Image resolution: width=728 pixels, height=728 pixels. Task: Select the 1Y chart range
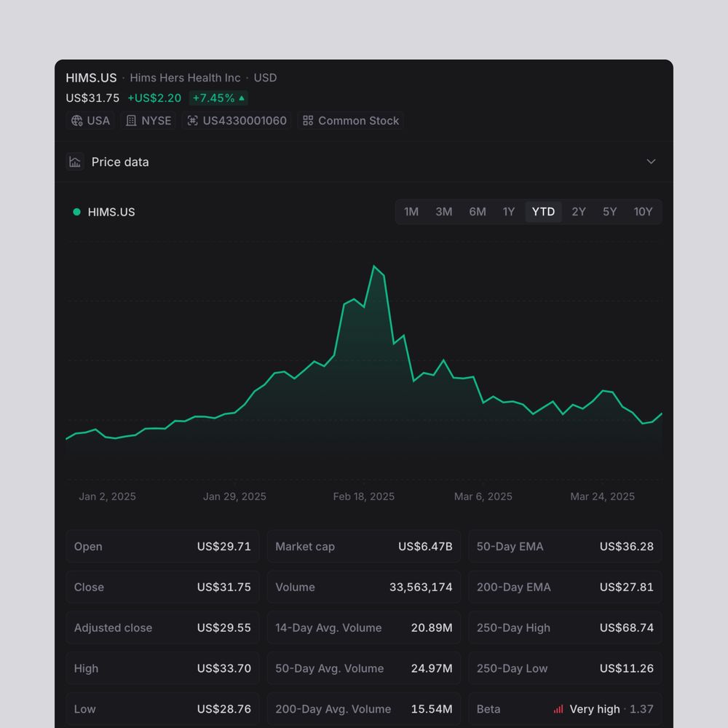pyautogui.click(x=509, y=212)
